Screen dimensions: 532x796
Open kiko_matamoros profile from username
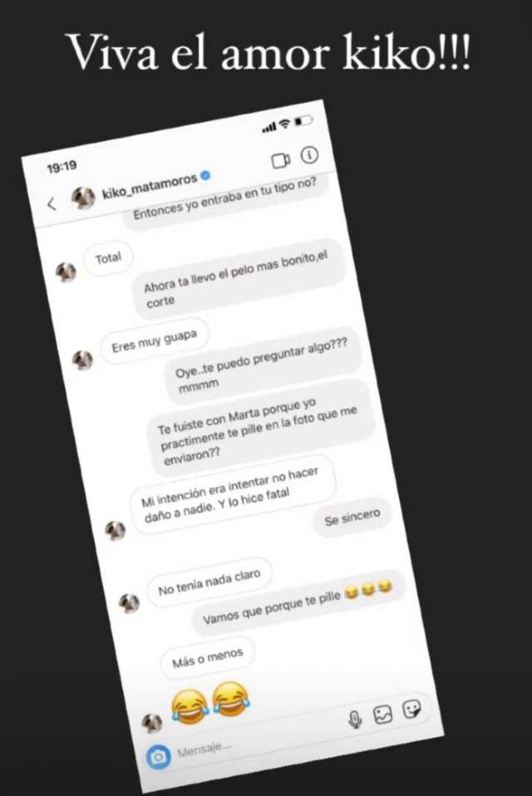tap(149, 185)
